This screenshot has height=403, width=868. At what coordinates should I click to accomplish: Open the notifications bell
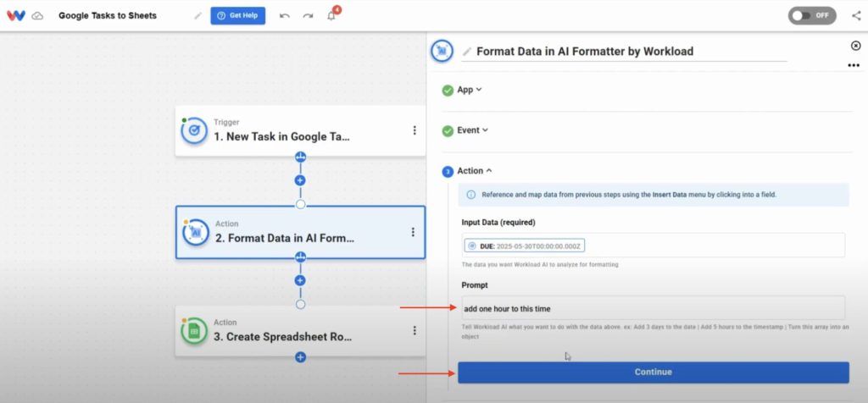click(331, 15)
